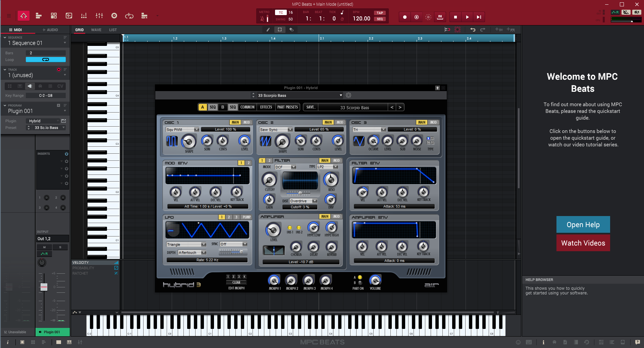Screen dimensions: 644x348
Task: Switch to the AUDIO tab
Action: pos(50,30)
